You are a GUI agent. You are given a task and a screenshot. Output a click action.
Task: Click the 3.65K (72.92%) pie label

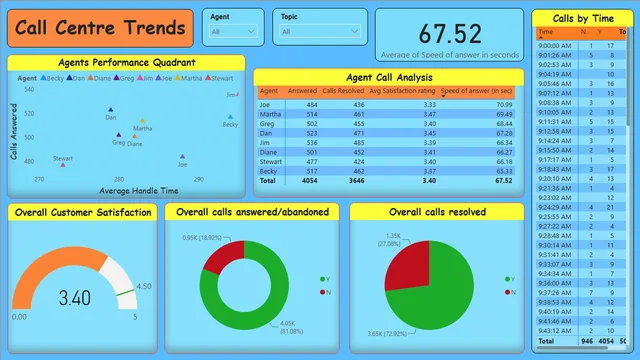387,333
